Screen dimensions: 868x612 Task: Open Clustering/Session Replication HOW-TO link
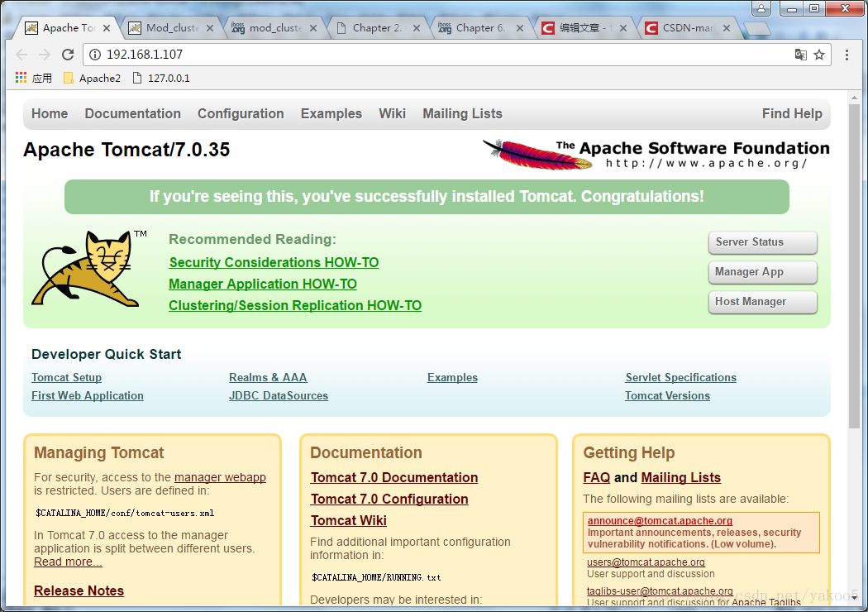coord(295,306)
